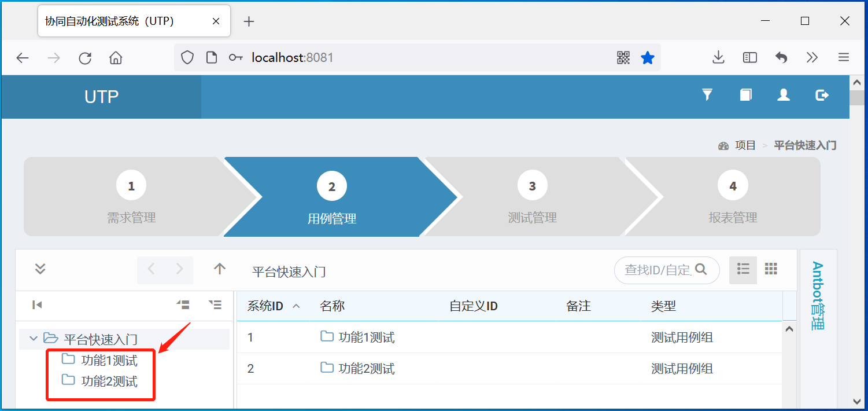Show more tools overflow chevrons
The image size is (868, 411).
(x=812, y=57)
